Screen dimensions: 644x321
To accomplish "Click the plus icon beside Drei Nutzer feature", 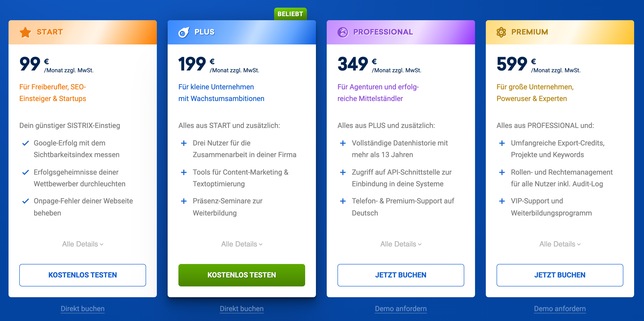I will pyautogui.click(x=184, y=143).
